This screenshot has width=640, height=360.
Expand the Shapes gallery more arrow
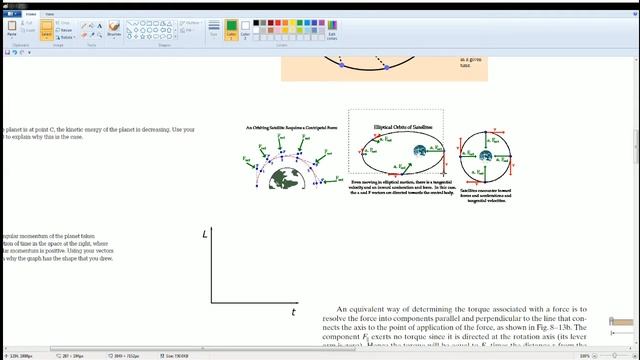[x=176, y=36]
